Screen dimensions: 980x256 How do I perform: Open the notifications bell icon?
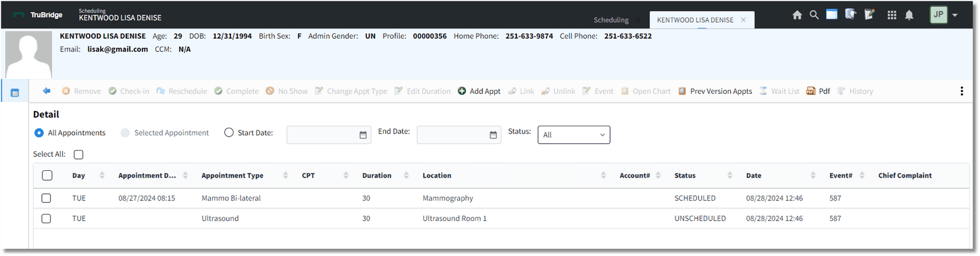point(909,15)
